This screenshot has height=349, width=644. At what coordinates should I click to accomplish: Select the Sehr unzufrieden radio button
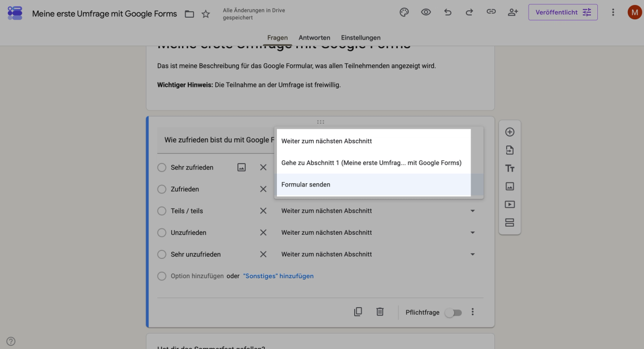click(x=162, y=254)
